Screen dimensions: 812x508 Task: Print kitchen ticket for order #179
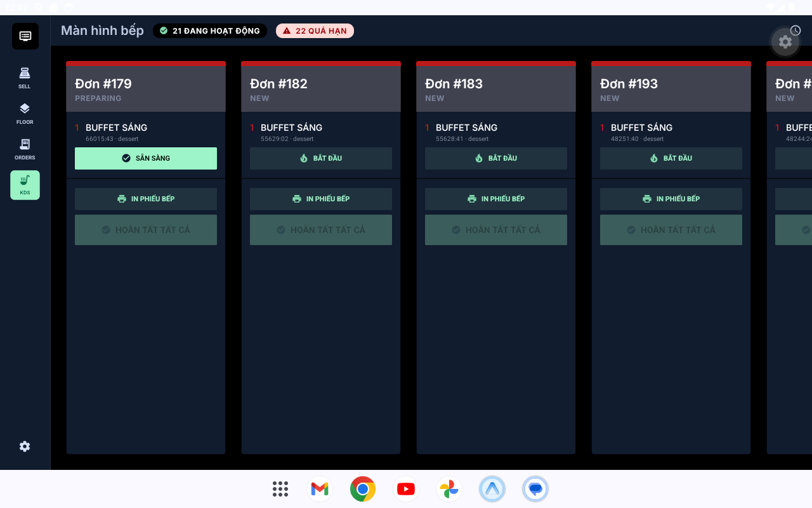point(146,199)
